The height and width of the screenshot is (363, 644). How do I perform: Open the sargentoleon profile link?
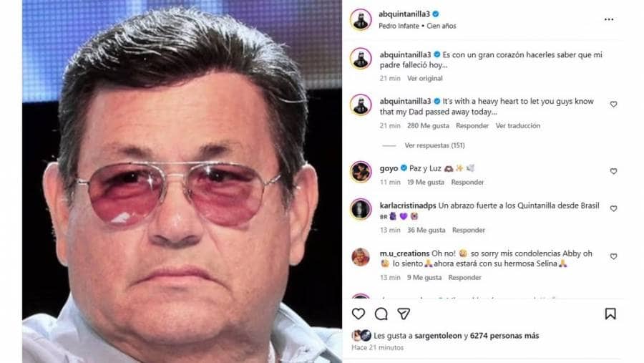tap(438, 336)
